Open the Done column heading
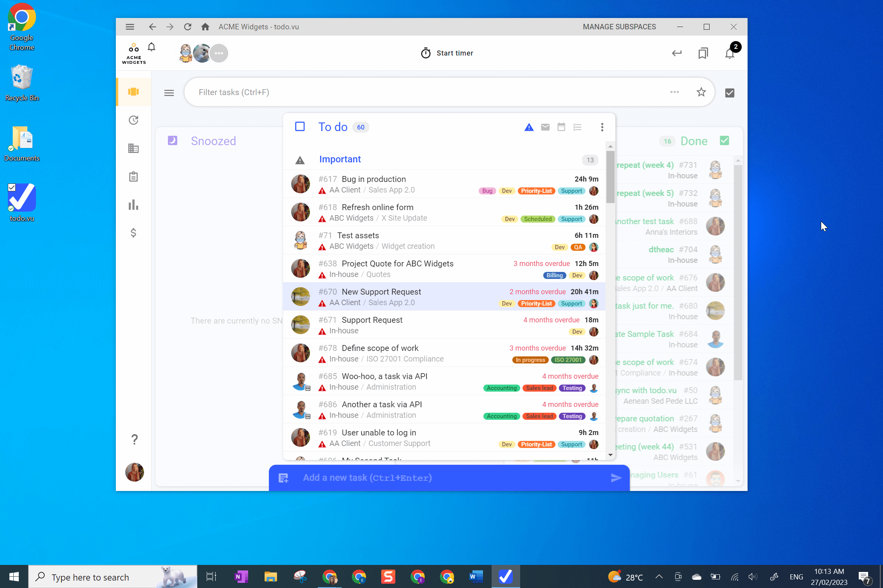Viewport: 883px width, 588px height. point(694,141)
